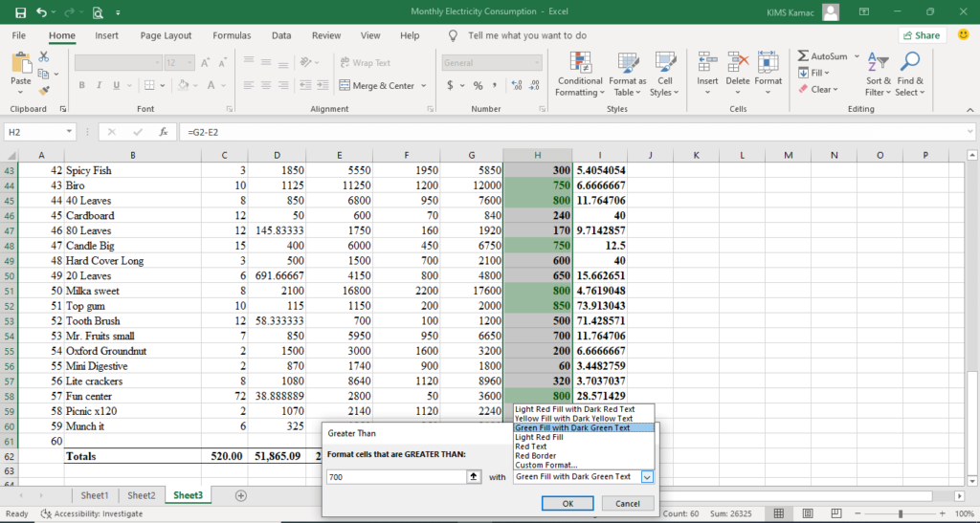980x523 pixels.
Task: Open the Sheet2 worksheet tab
Action: click(142, 495)
